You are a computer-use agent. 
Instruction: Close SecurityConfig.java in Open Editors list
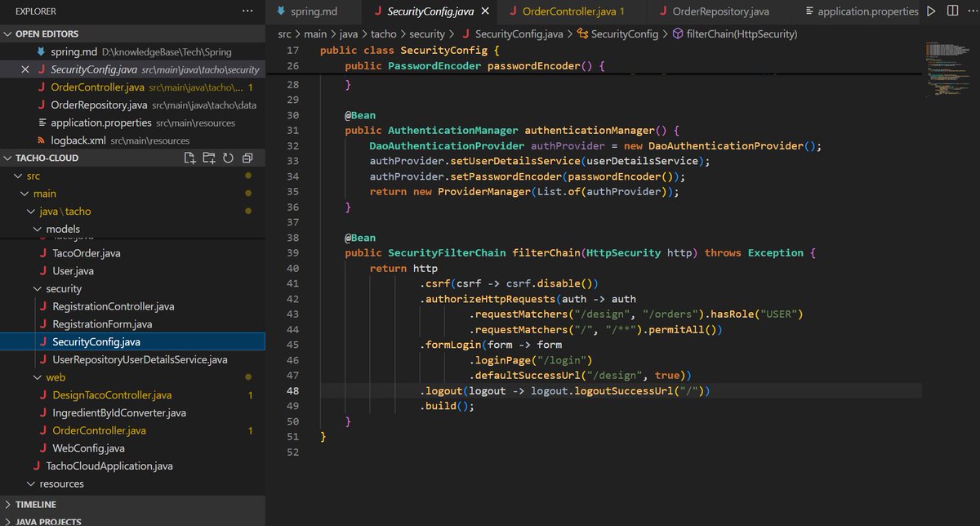click(25, 70)
